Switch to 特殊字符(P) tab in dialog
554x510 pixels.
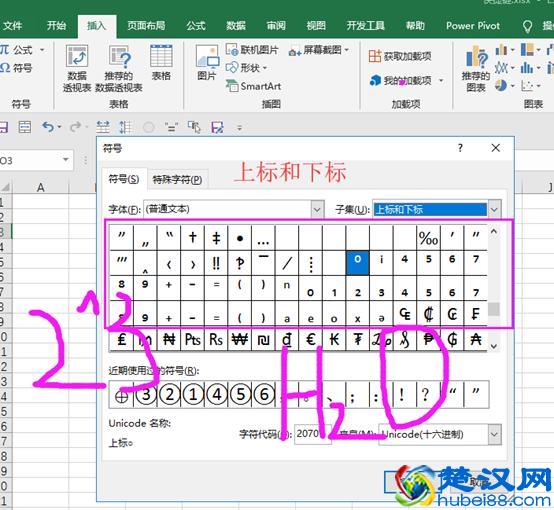click(177, 180)
